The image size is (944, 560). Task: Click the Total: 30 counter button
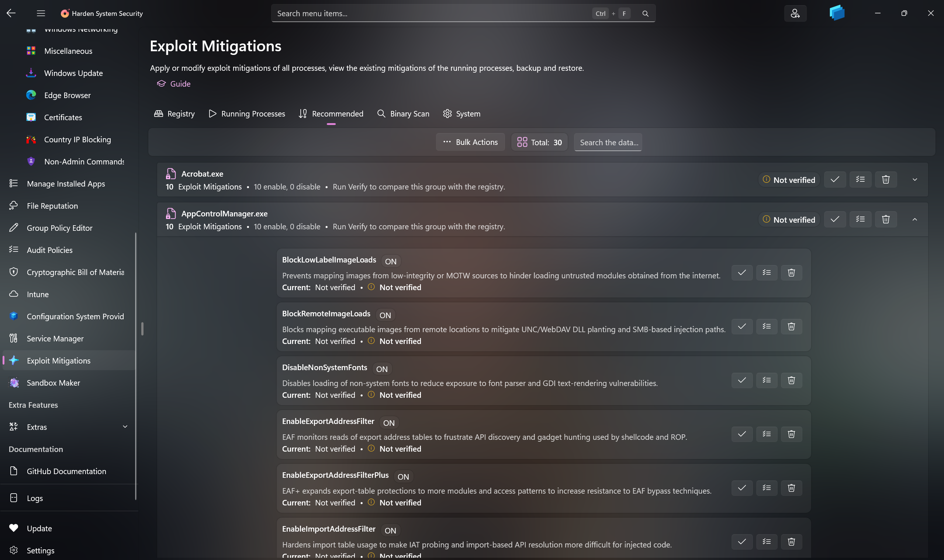click(540, 142)
